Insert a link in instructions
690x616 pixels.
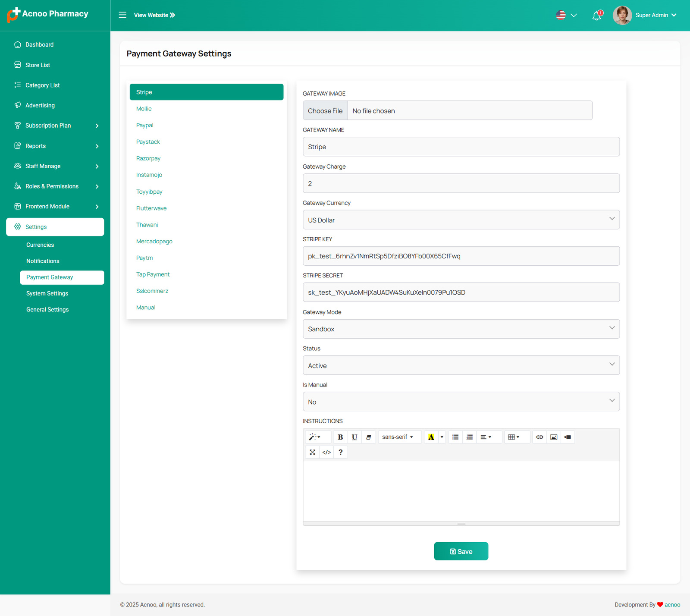click(x=539, y=437)
